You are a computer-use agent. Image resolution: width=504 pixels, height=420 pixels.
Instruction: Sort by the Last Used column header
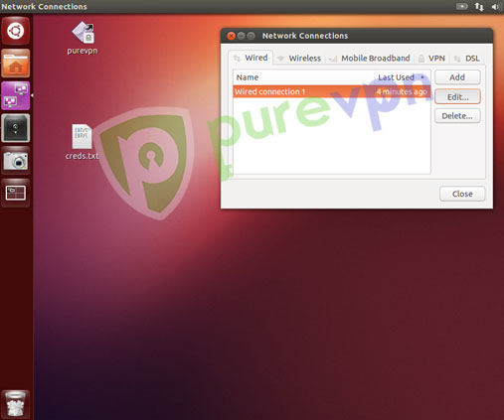(402, 77)
